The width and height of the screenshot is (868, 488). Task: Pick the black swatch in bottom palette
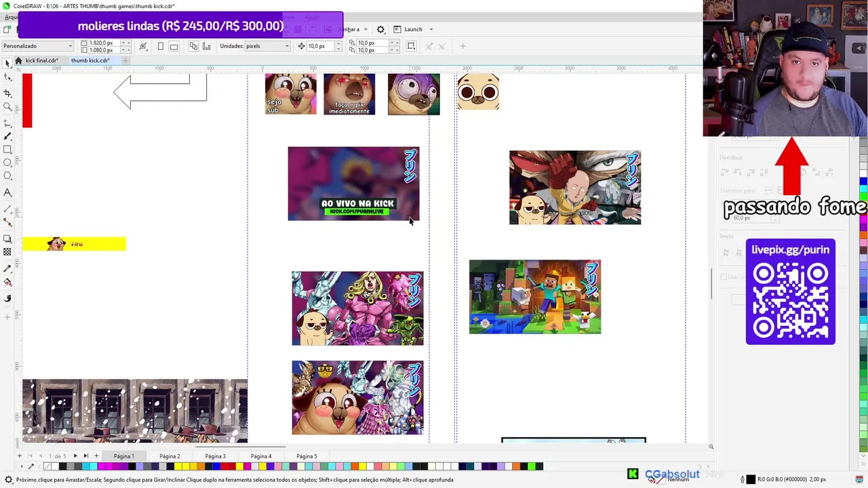point(62,466)
